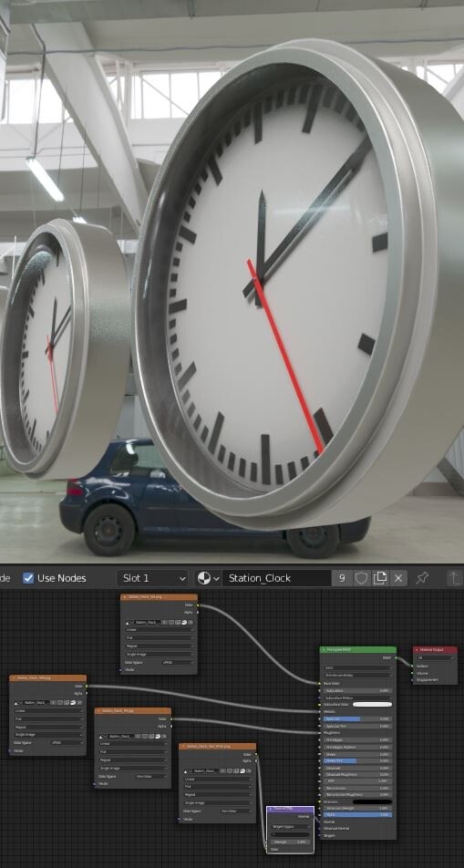
Task: Collapse the Base Color image texture node
Action: pyautogui.click(x=125, y=596)
